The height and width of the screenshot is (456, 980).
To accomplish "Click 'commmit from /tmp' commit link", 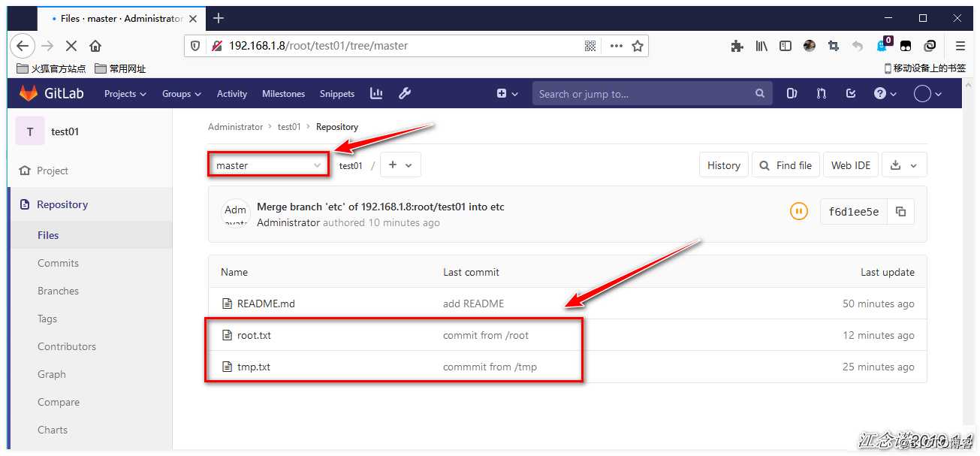I will [x=490, y=367].
